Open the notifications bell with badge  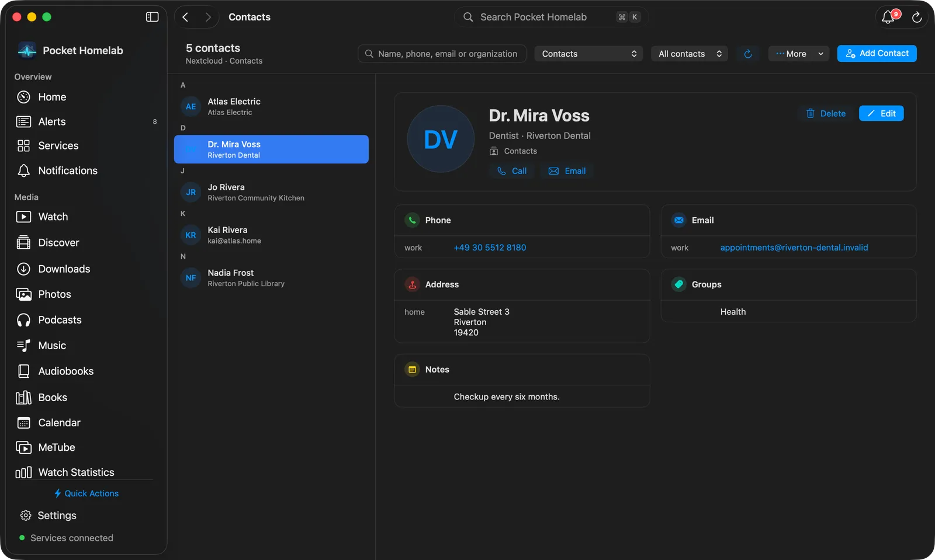point(889,17)
